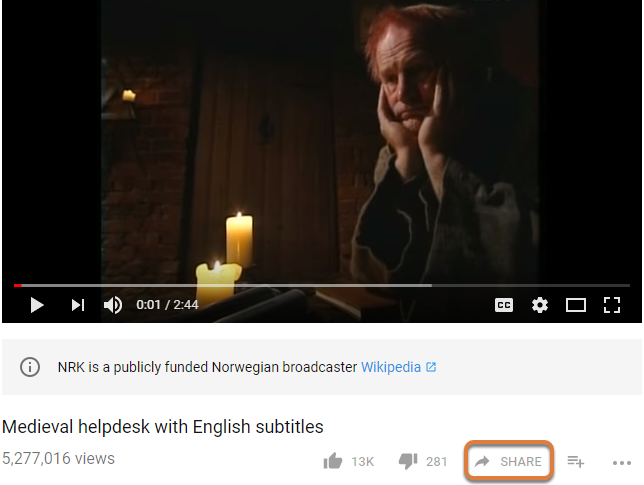This screenshot has width=644, height=485.
Task: Open the Wikipedia link about NRK
Action: (391, 367)
